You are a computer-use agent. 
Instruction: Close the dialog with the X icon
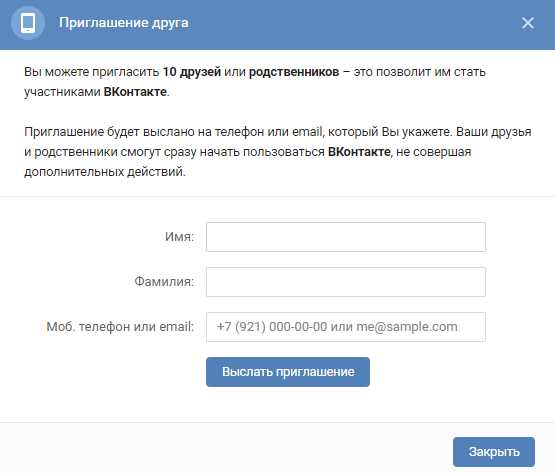(x=527, y=23)
